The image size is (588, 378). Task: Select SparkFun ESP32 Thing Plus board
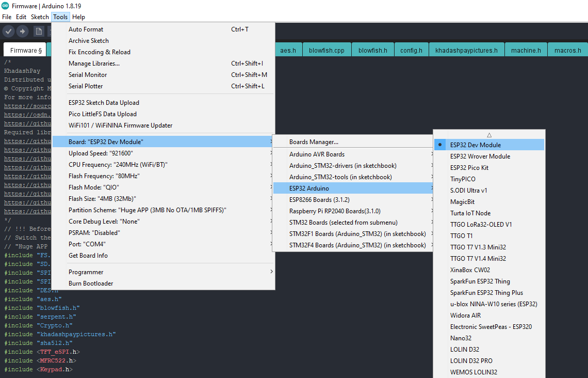489,293
